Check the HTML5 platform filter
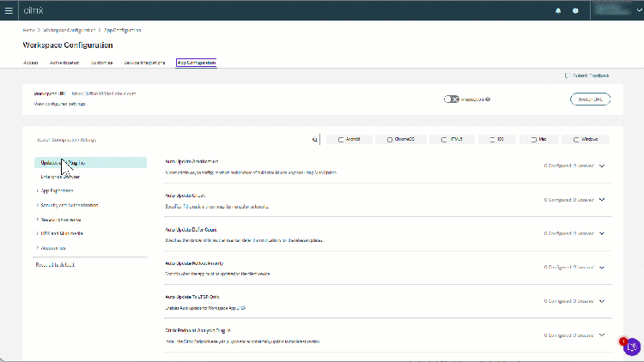644x362 pixels. pyautogui.click(x=444, y=140)
